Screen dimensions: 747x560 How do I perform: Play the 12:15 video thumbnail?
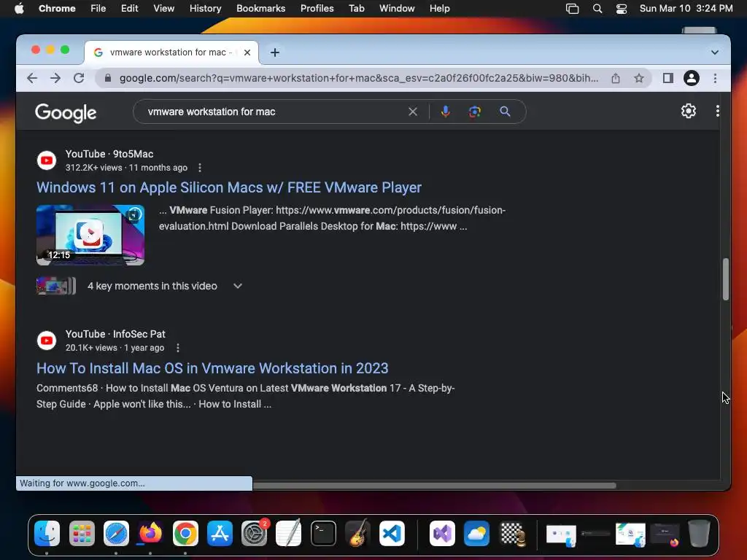[90, 235]
